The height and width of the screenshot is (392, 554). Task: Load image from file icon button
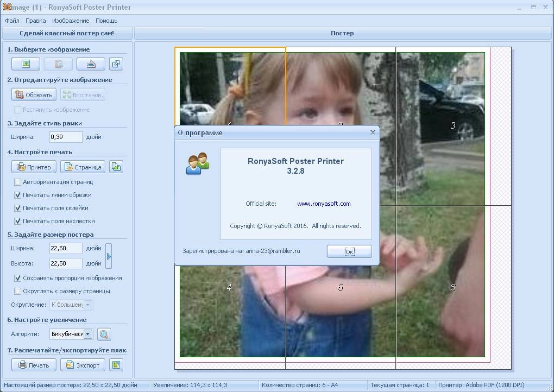click(26, 64)
